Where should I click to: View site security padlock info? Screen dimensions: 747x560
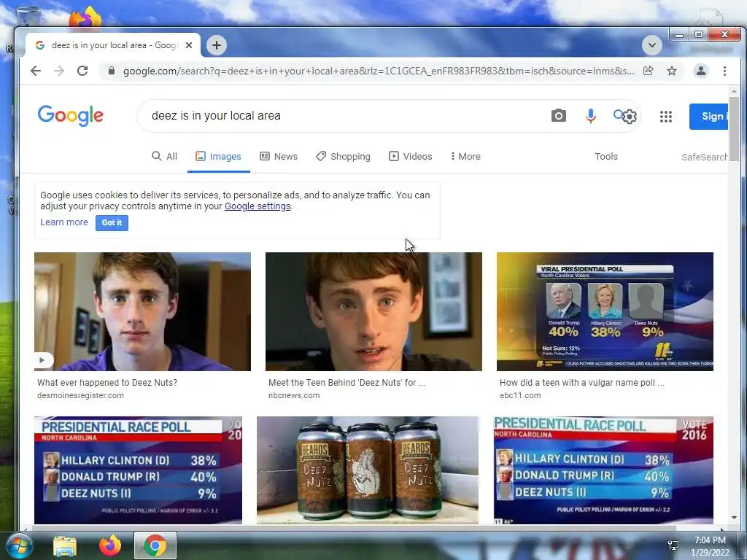click(x=112, y=71)
